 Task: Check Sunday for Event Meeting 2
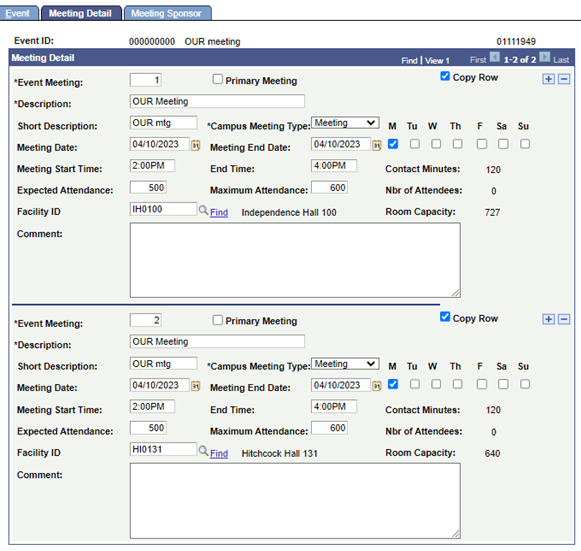[525, 384]
